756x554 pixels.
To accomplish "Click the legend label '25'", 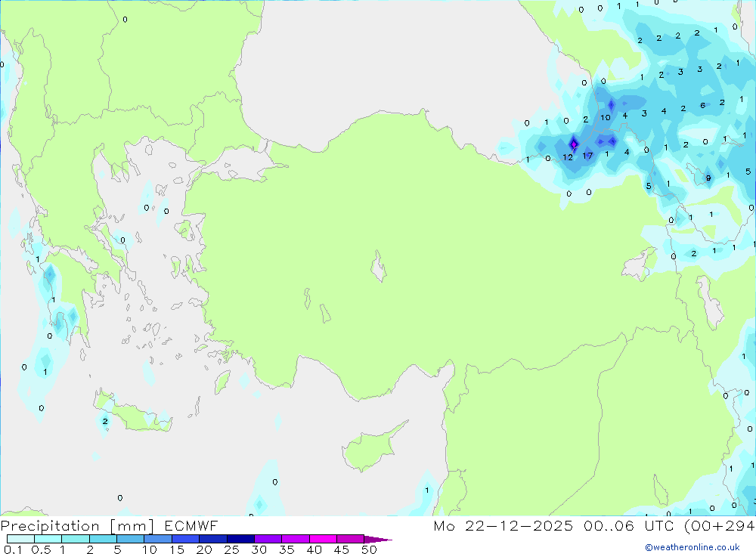I will tap(232, 549).
